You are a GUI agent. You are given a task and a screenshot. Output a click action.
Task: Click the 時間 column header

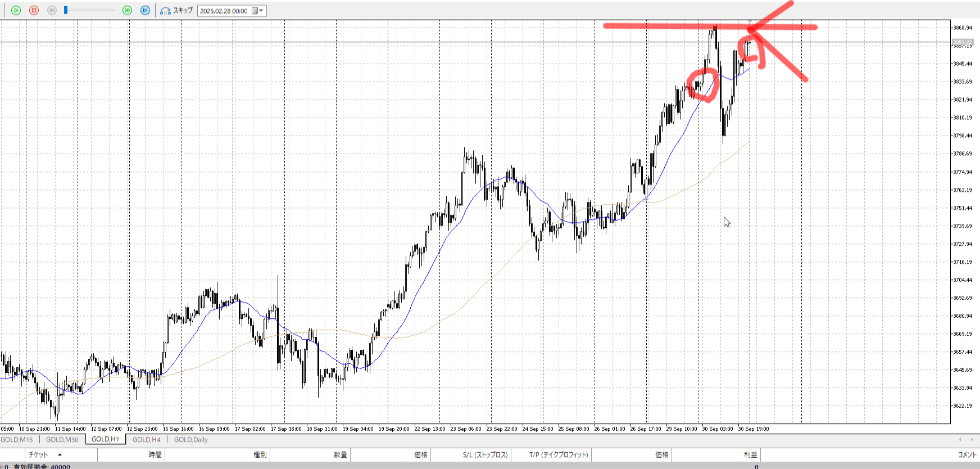(x=155, y=454)
